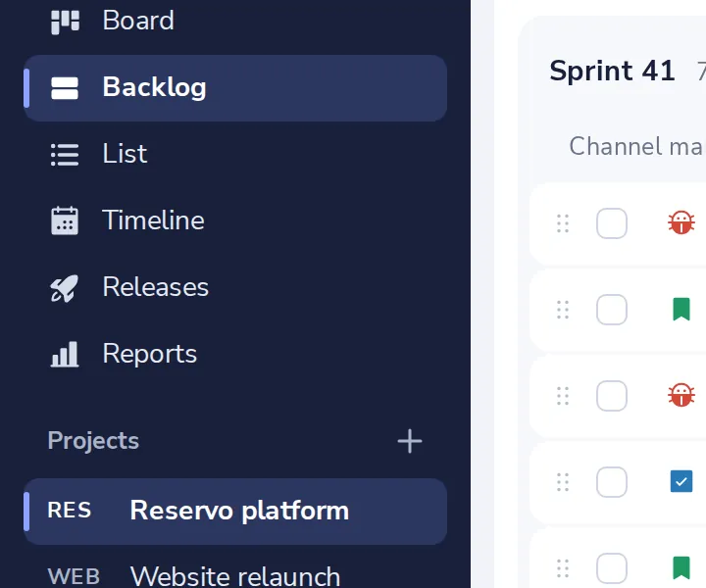The height and width of the screenshot is (588, 706).
Task: Check the second issue's checkbox
Action: tap(612, 310)
